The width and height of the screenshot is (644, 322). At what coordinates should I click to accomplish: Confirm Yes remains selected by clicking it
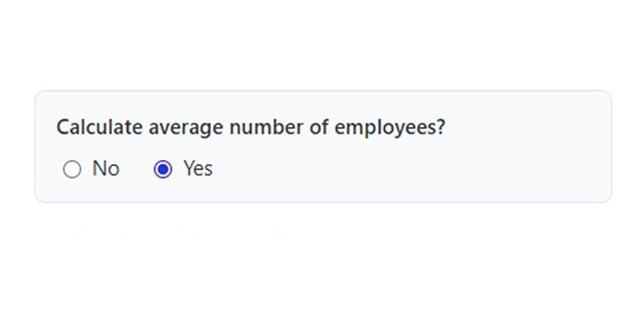(163, 169)
